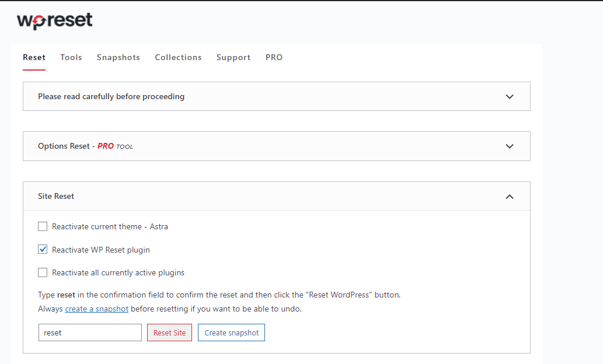This screenshot has width=603, height=364.
Task: Go to the Snapshots tab
Action: (118, 57)
